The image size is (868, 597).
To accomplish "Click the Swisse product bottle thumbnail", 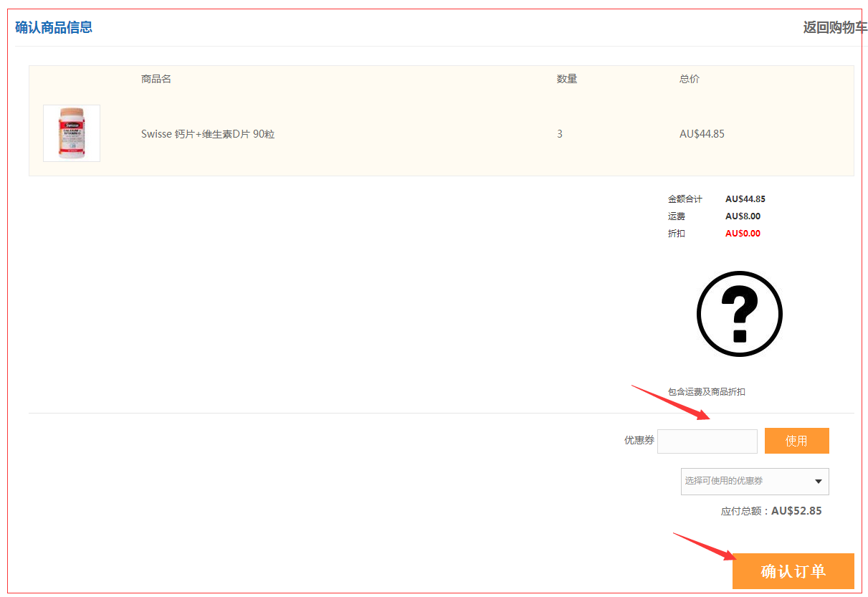I will click(x=72, y=133).
